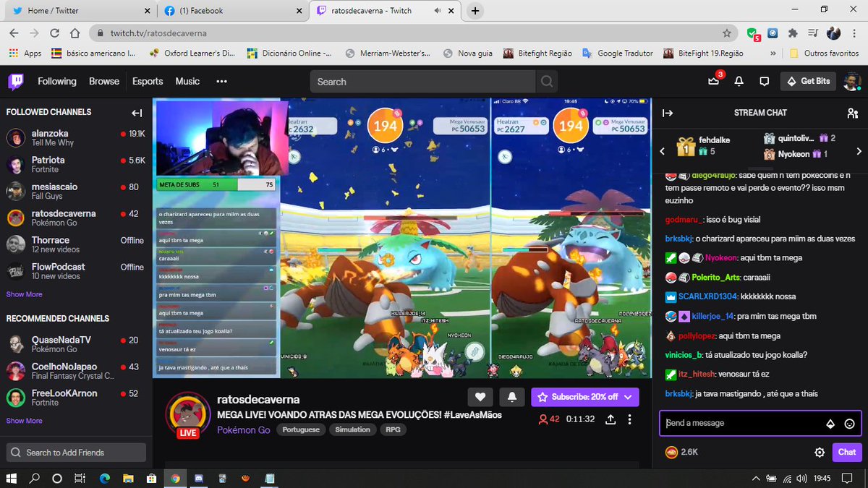Open the Outros favoritos bookmarks folder
868x488 pixels.
[824, 53]
